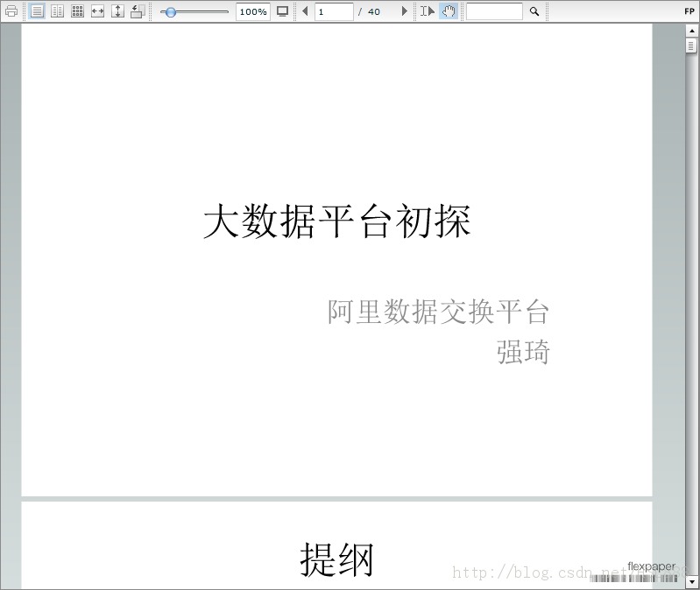Click the current page number field
Image resolution: width=700 pixels, height=590 pixels.
(x=334, y=11)
